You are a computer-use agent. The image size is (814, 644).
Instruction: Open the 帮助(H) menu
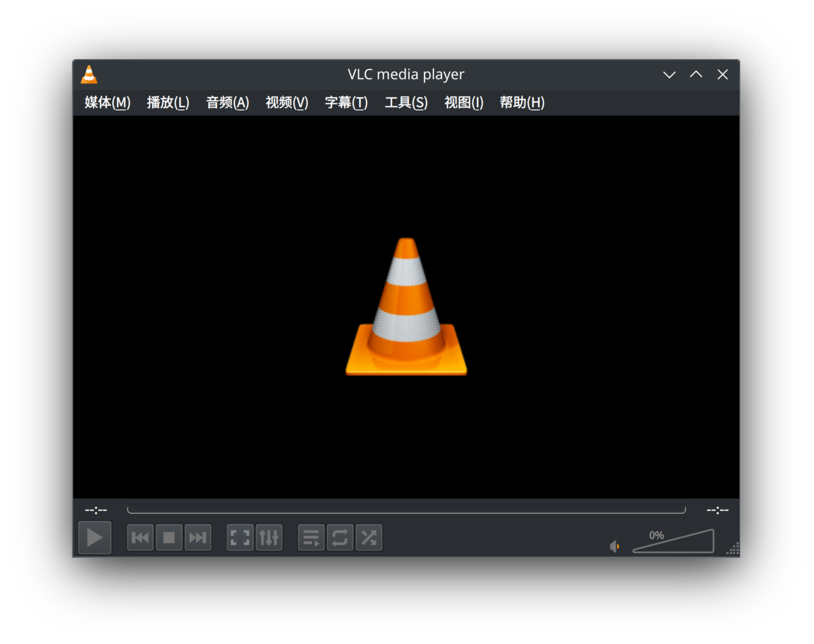point(522,103)
